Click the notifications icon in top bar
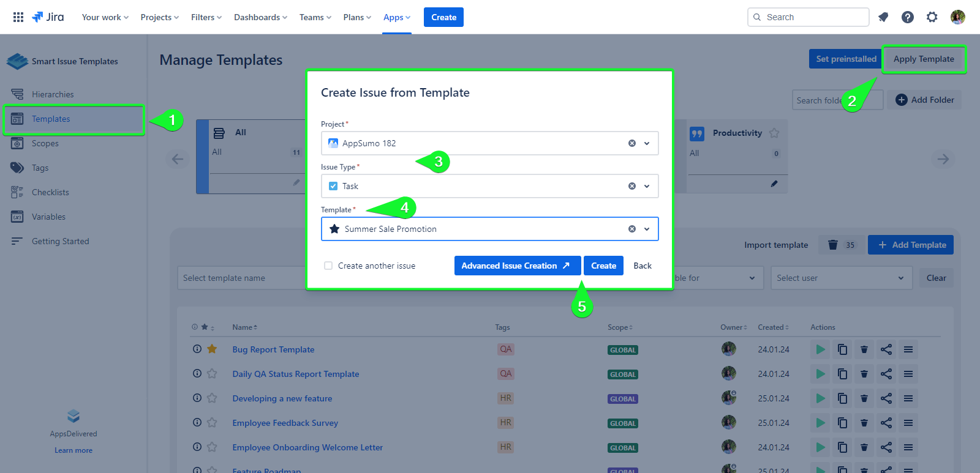980x473 pixels. tap(883, 17)
